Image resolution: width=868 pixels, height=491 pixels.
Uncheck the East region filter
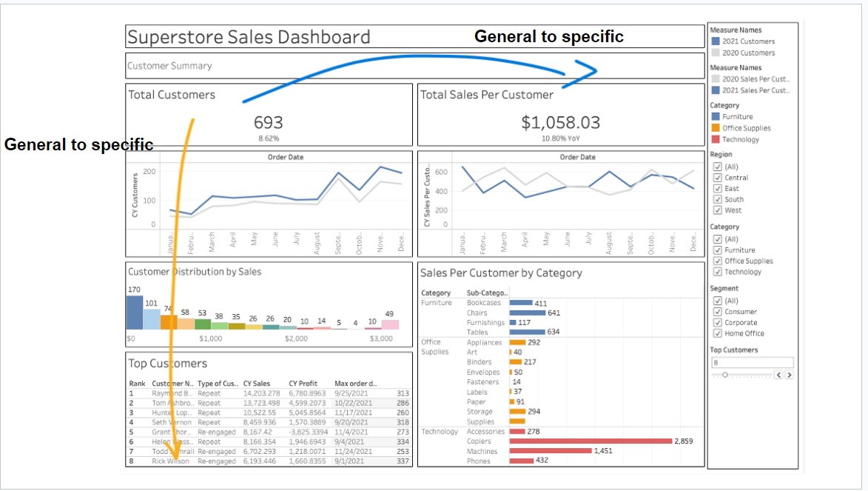click(x=718, y=188)
